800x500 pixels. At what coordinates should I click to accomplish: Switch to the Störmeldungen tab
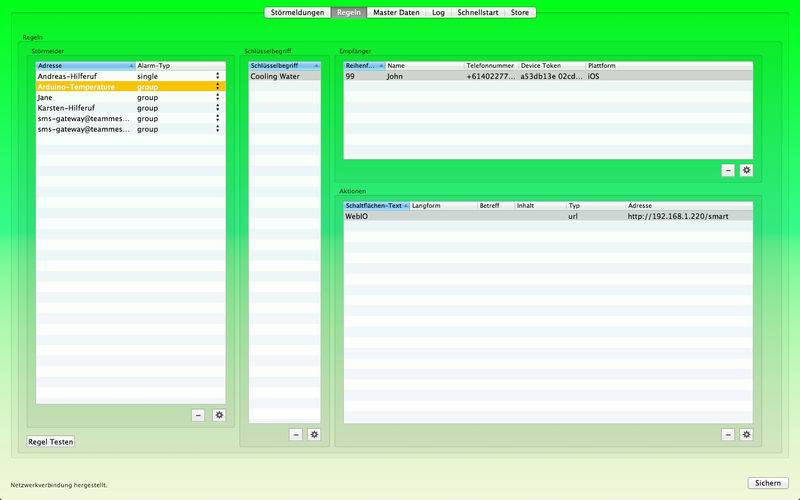pyautogui.click(x=297, y=12)
